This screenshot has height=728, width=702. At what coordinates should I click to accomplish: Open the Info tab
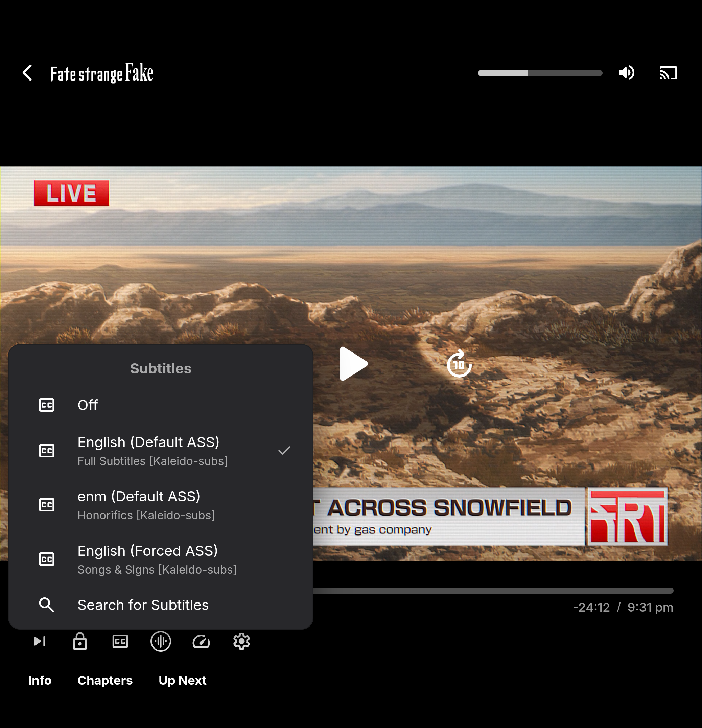[40, 680]
